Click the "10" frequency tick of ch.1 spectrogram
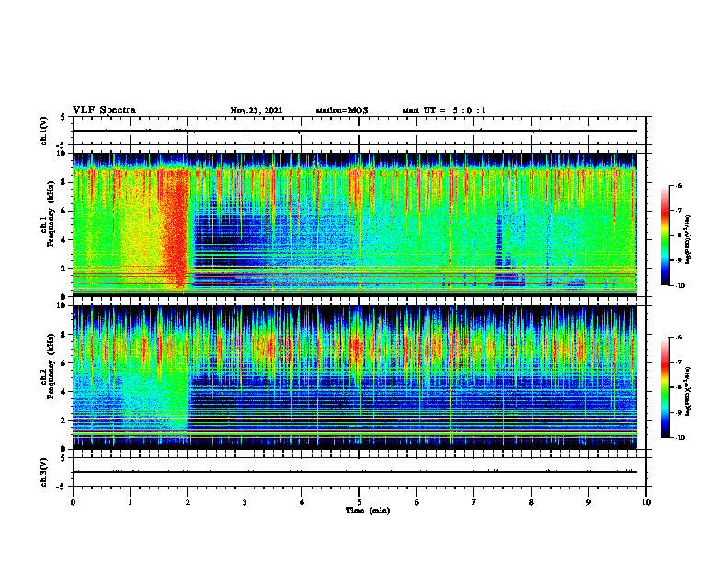The height and width of the screenshot is (563, 728). click(x=63, y=154)
